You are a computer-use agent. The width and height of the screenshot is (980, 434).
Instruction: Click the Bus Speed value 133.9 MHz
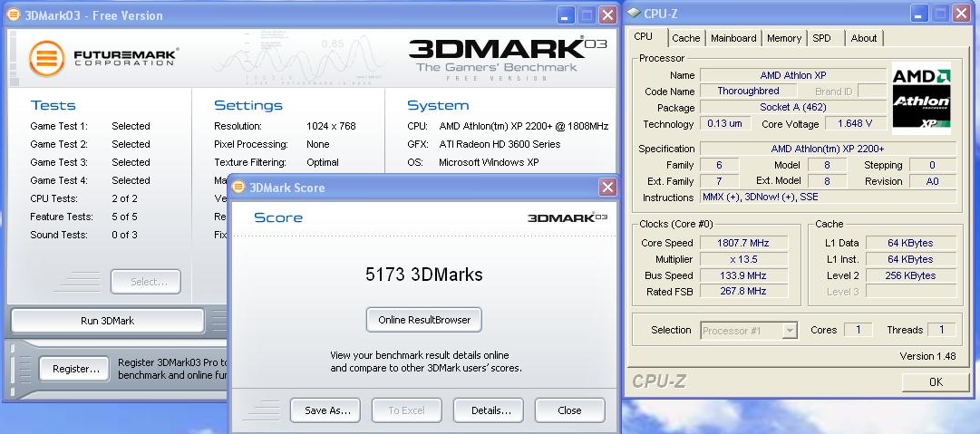[x=743, y=275]
